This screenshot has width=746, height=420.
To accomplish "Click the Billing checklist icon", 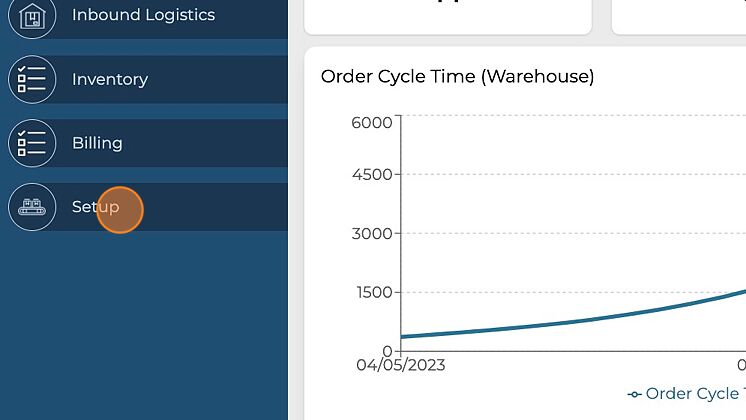I will tap(32, 143).
